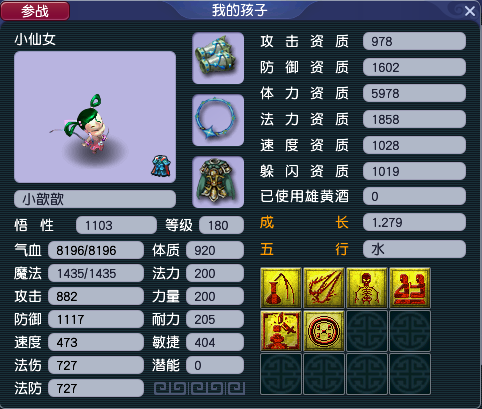Open the green armor equipment slot
The image size is (482, 409).
[x=218, y=182]
